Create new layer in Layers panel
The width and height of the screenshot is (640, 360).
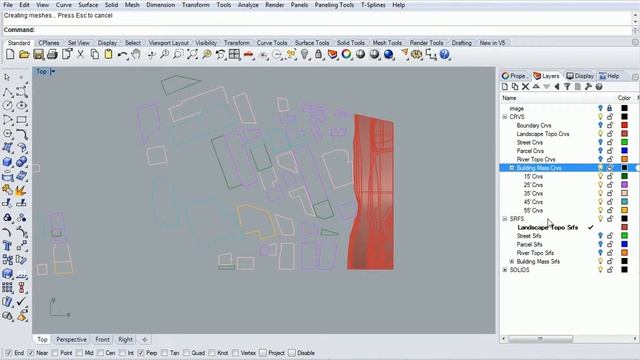pyautogui.click(x=505, y=87)
